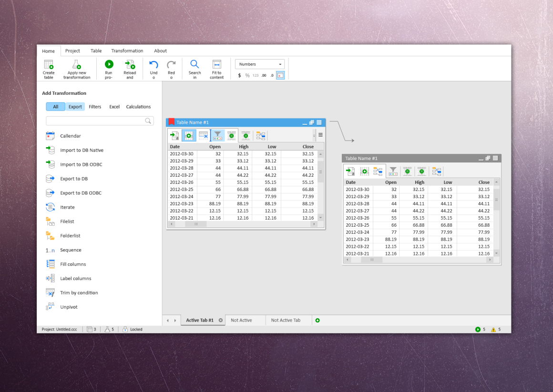Open Search in the project
553x392 pixels.
[x=195, y=69]
